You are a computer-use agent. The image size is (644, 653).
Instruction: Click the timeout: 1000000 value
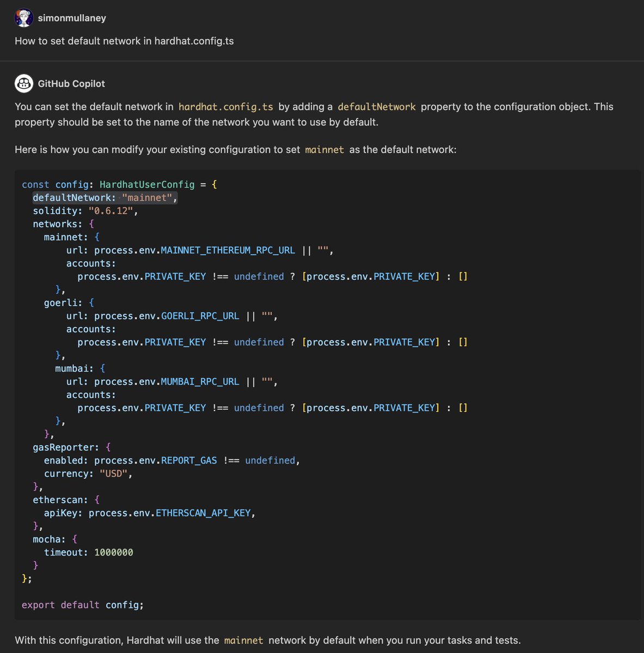(x=114, y=552)
